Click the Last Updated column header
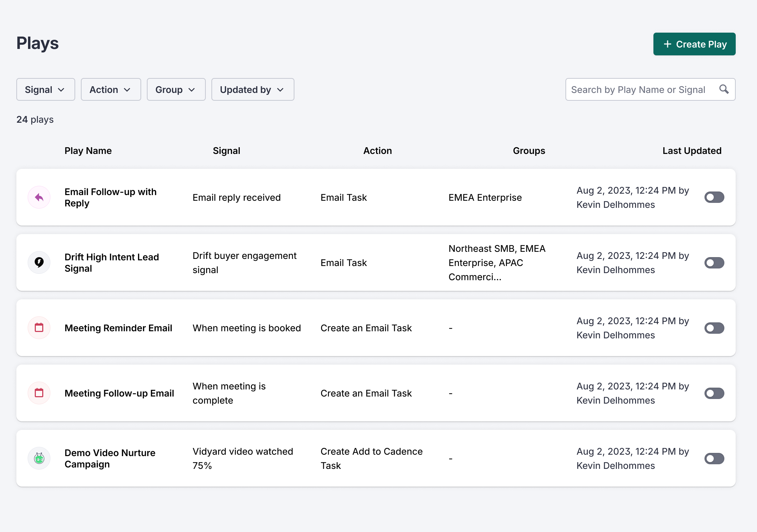757x532 pixels. [692, 151]
